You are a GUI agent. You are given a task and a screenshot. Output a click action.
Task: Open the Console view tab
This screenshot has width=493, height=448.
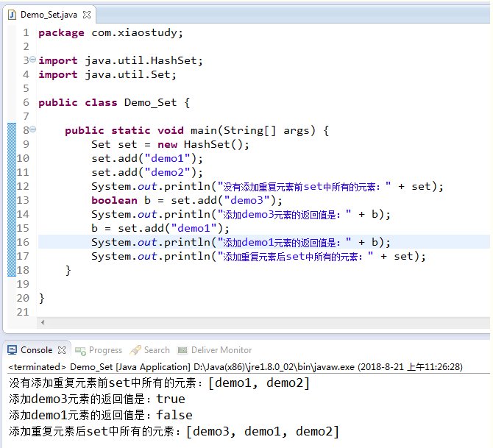pyautogui.click(x=37, y=350)
